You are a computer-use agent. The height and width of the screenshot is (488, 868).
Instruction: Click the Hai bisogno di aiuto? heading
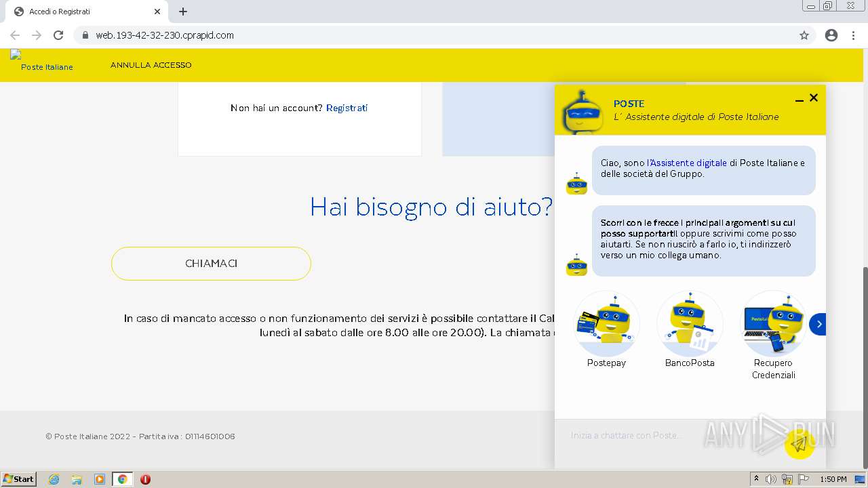click(431, 207)
